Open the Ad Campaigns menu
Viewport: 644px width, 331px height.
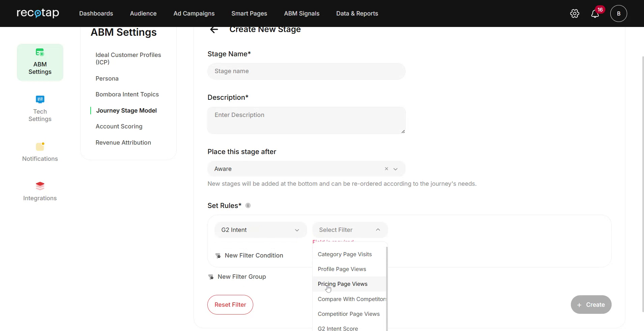click(x=194, y=13)
